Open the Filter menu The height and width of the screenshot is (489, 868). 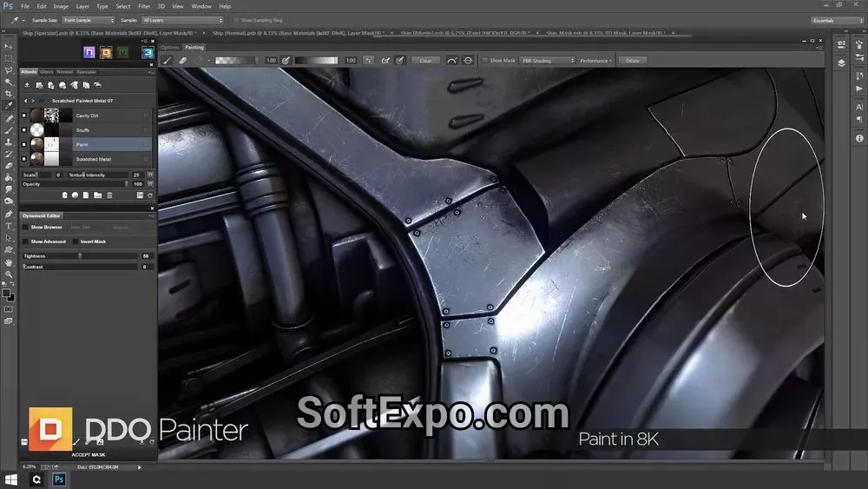144,6
